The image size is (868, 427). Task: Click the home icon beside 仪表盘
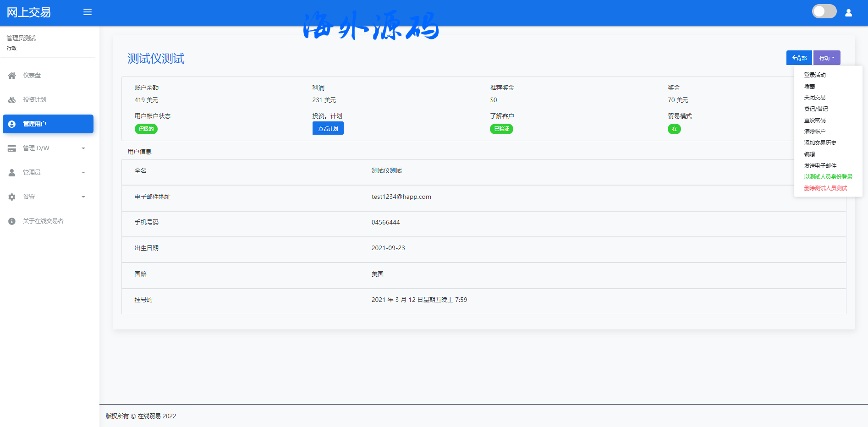click(12, 76)
